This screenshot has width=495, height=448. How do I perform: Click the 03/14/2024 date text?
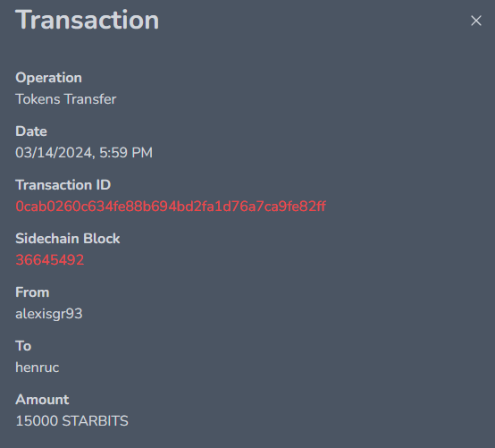tap(54, 153)
